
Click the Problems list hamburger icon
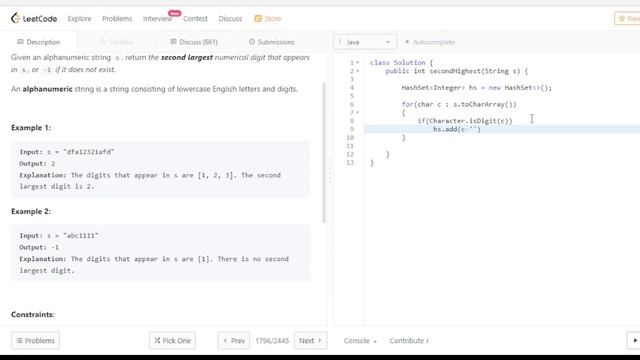[19, 340]
